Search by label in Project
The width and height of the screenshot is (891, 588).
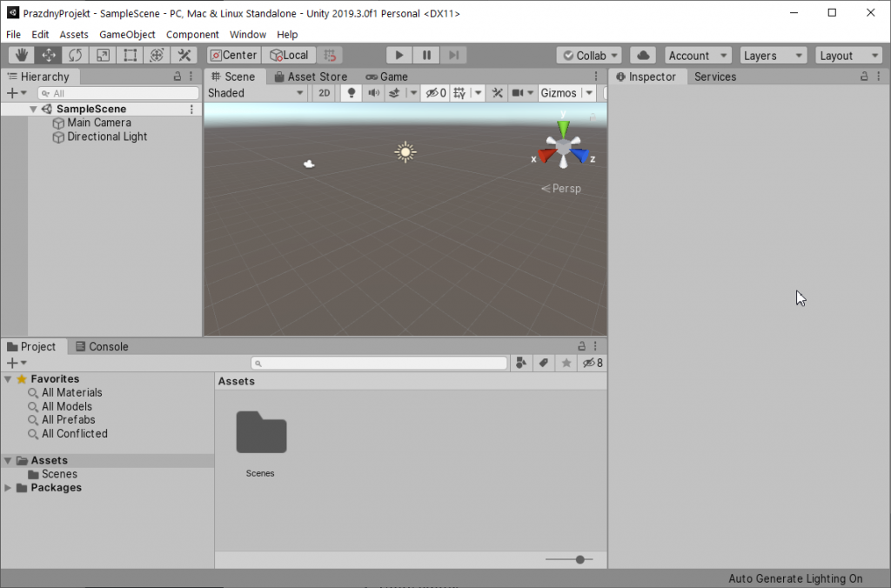[x=544, y=363]
